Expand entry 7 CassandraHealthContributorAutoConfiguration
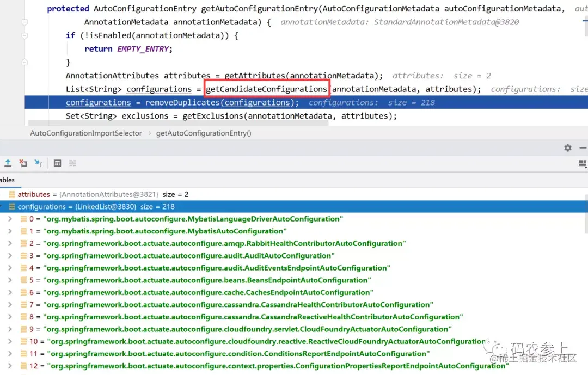 10,304
